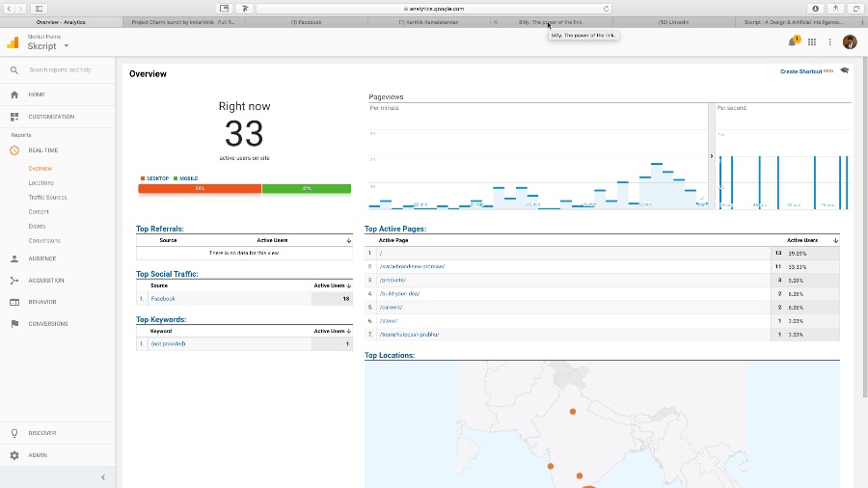Viewport: 868px width, 488px height.
Task: Click the three-dot more options icon
Action: click(x=829, y=42)
